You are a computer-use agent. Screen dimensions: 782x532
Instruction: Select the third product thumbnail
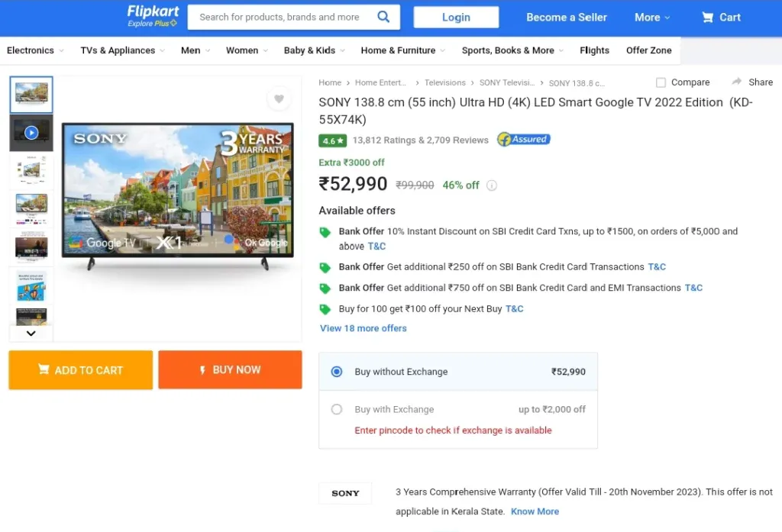pos(31,170)
